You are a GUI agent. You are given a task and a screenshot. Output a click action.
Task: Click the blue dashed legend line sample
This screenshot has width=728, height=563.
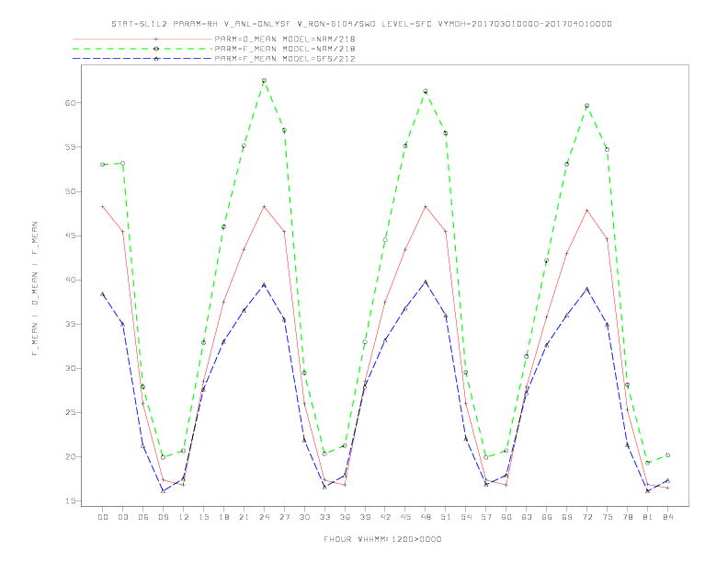pos(142,59)
